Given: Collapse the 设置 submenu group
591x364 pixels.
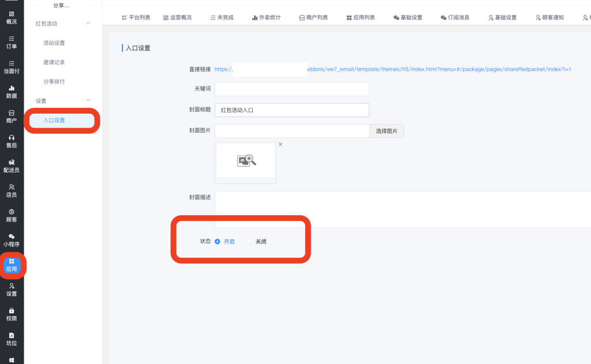Looking at the screenshot, I should tap(88, 101).
